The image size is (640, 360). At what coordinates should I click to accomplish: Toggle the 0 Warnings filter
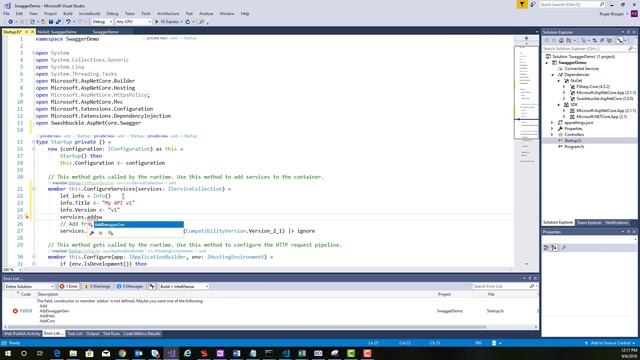click(97, 287)
